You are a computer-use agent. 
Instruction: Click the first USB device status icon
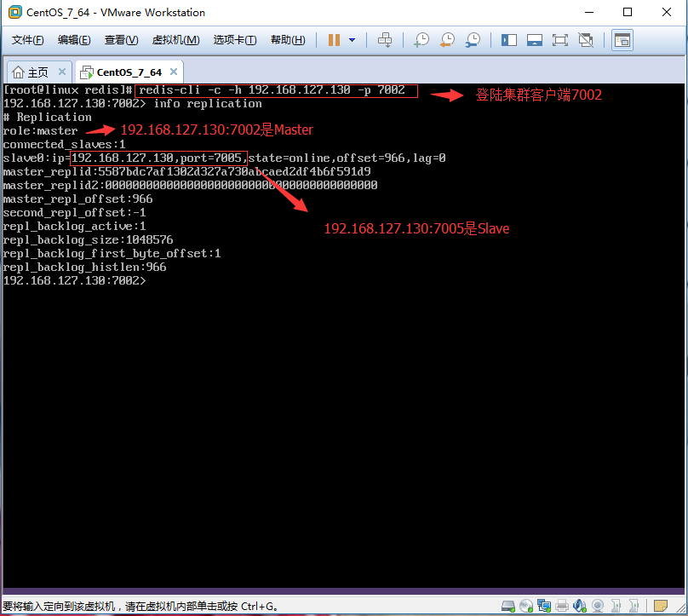(616, 607)
